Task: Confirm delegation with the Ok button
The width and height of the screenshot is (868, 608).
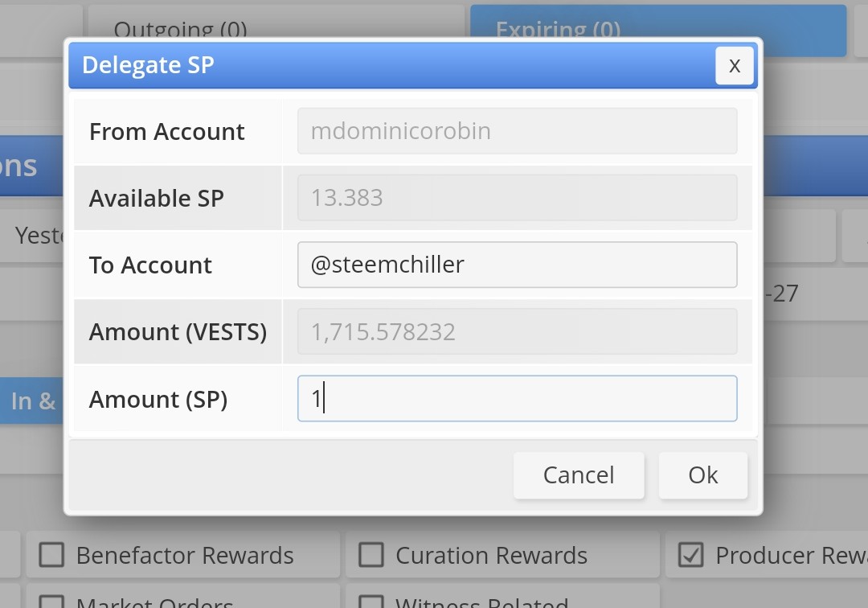Action: pos(703,475)
